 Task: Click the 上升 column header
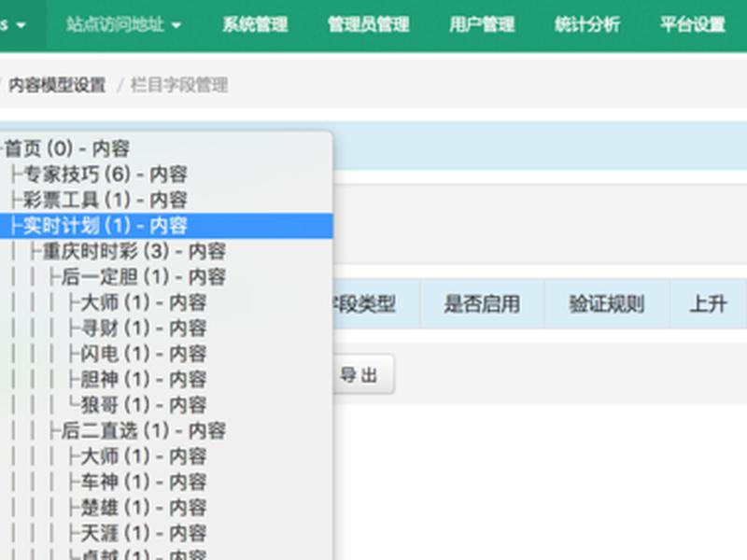pos(708,304)
